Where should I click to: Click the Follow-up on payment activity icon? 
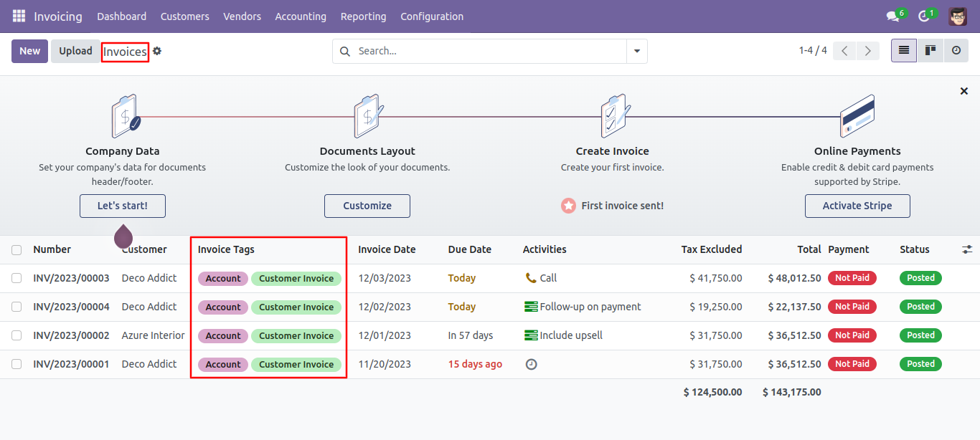click(531, 307)
